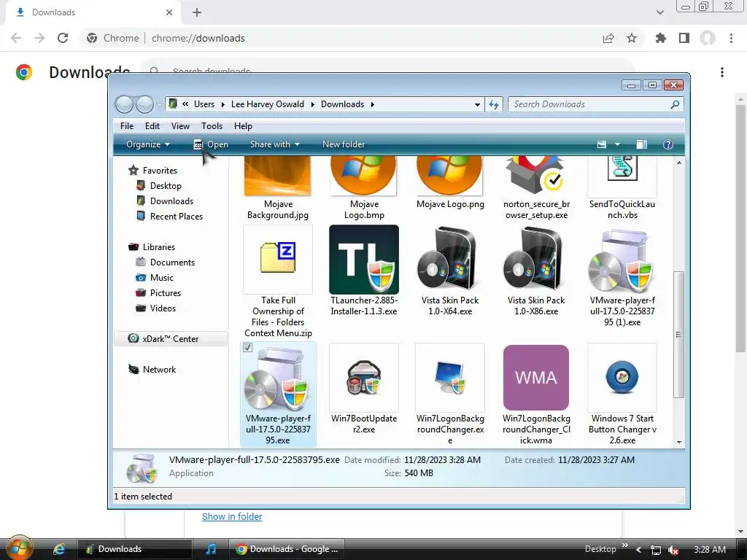The height and width of the screenshot is (560, 747).
Task: Select Libraries group header
Action: (x=158, y=246)
